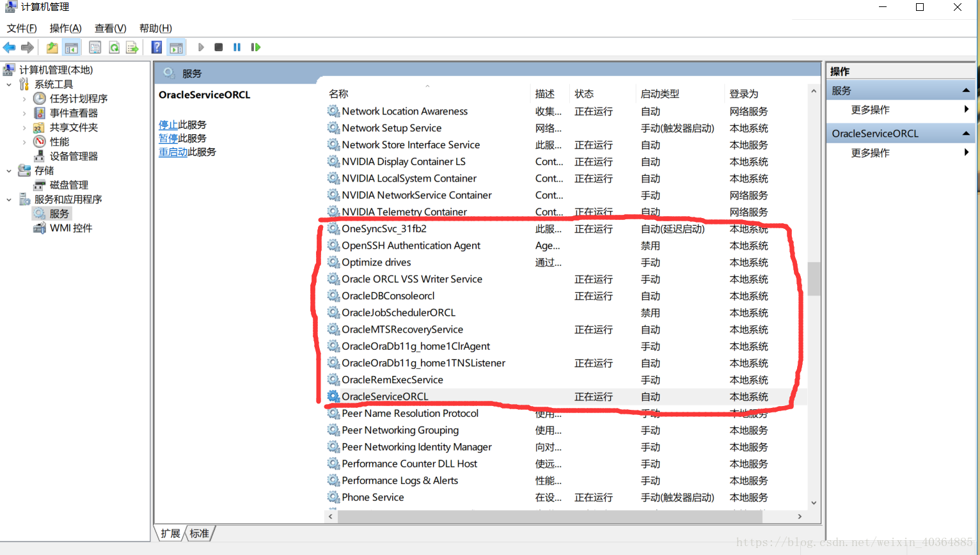Click the Pause Service toolbar icon
Viewport: 980px width, 555px height.
237,47
